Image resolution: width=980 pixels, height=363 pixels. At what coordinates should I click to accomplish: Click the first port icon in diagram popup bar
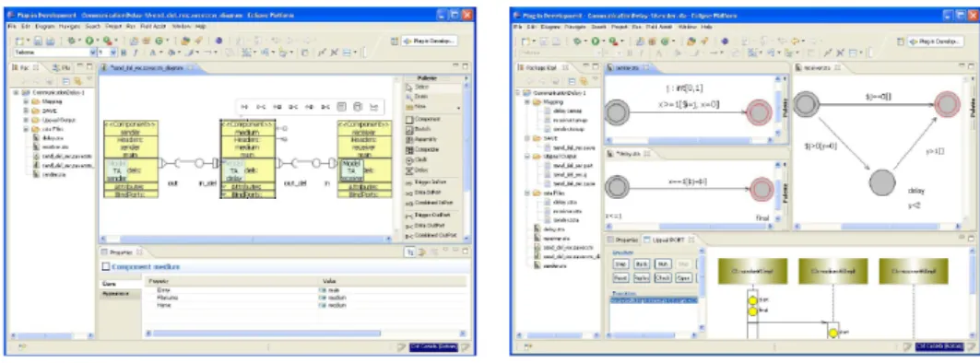click(244, 108)
